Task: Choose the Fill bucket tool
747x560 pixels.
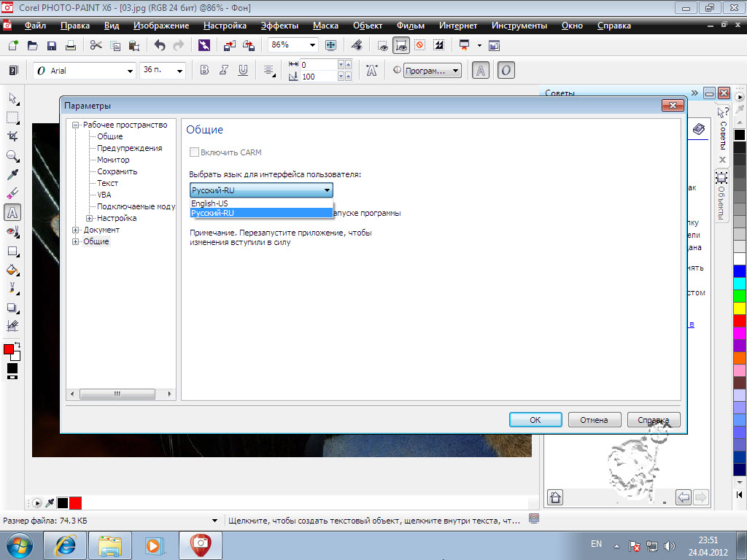Action: 12,270
